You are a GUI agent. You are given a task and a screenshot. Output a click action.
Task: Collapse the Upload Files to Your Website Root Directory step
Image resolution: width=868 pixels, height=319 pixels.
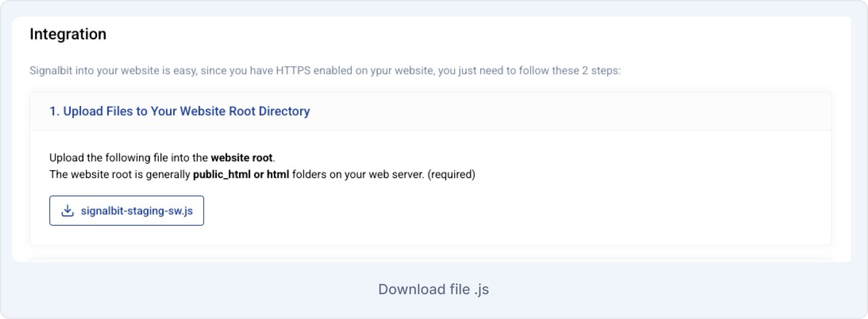(180, 111)
